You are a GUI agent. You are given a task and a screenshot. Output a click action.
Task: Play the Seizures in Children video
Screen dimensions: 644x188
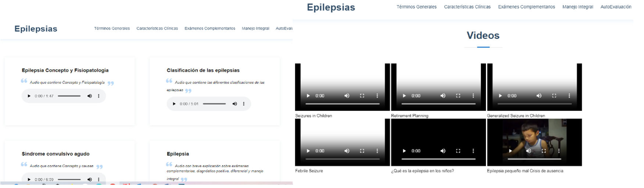308,96
